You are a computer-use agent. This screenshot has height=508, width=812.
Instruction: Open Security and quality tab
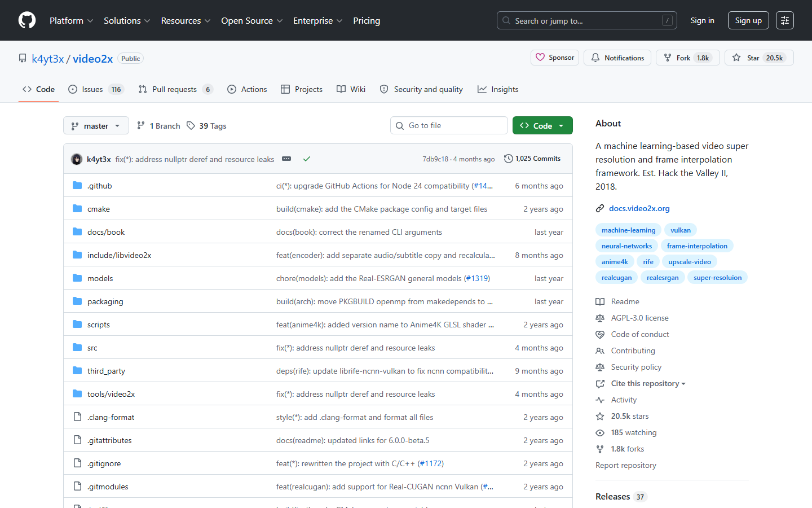[x=421, y=89]
